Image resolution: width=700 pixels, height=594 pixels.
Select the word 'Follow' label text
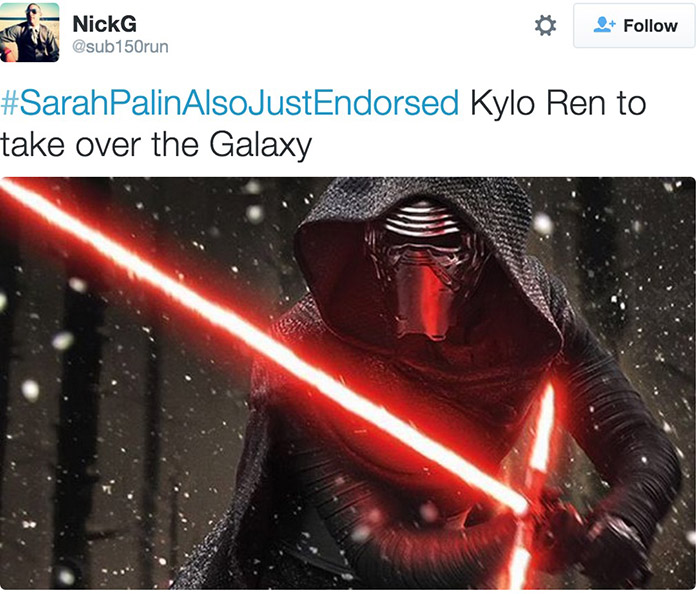tap(650, 26)
